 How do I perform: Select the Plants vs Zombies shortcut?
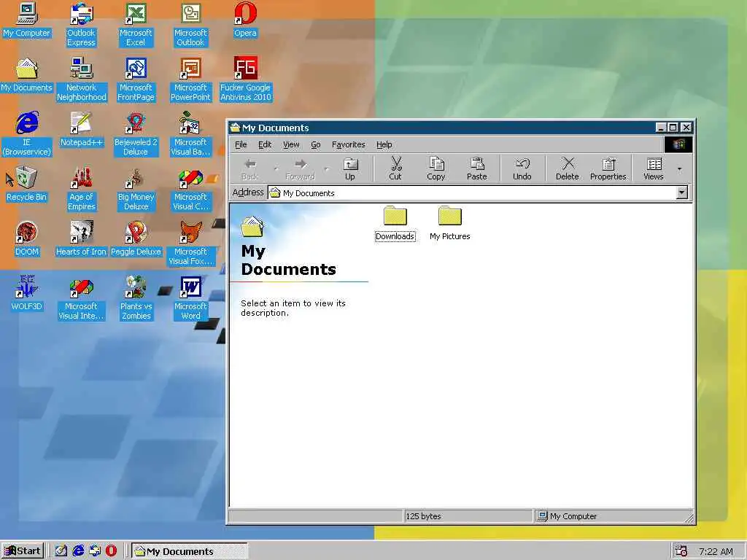click(136, 298)
